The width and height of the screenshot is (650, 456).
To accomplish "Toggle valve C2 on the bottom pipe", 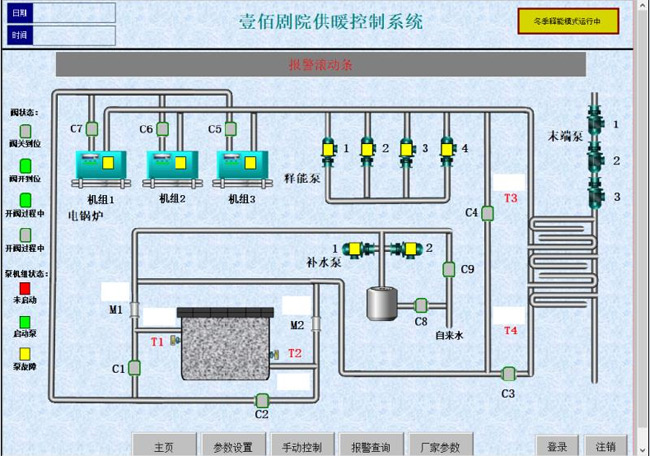I will tap(262, 400).
